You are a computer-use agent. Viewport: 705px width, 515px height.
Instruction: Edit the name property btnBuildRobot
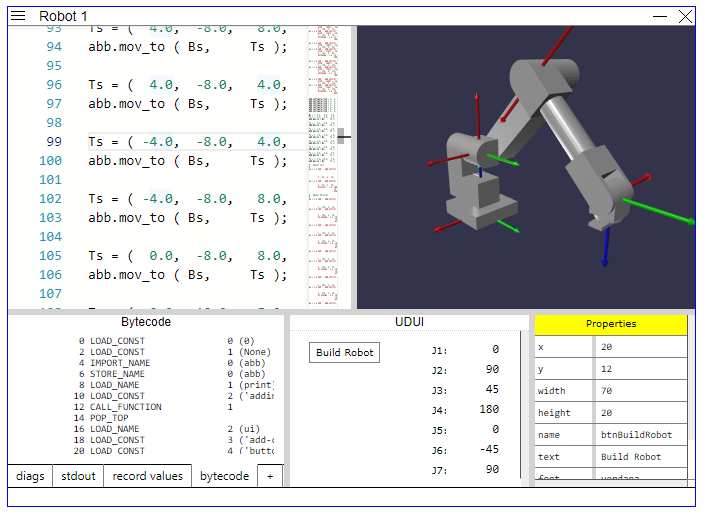(640, 434)
